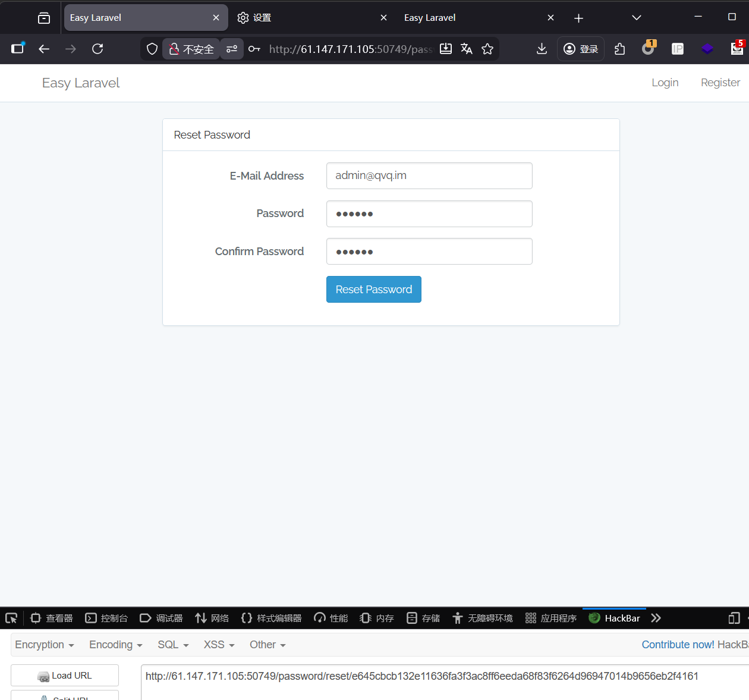
Task: Open site permissions icon in address bar
Action: (232, 49)
